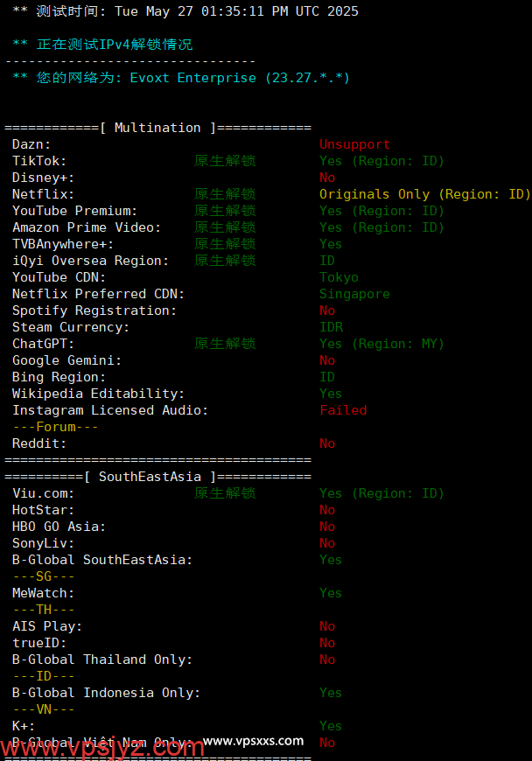Click the red www.vpsjyz.com watermark

102,748
